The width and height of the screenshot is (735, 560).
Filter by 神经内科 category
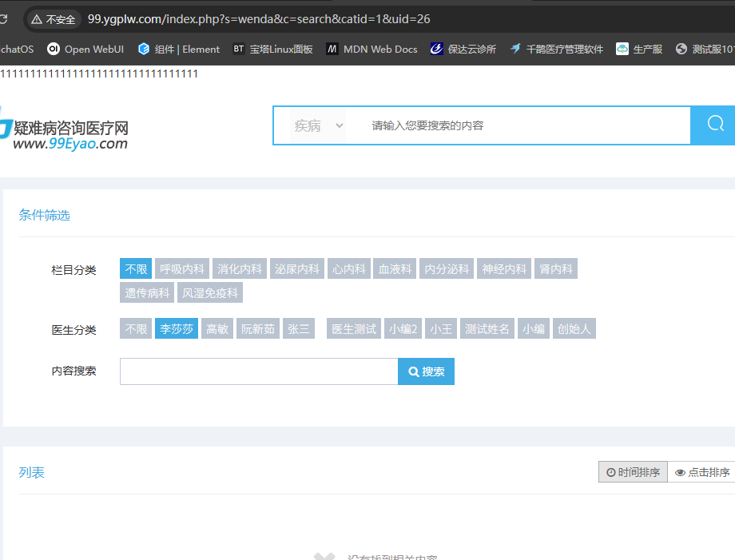point(504,269)
